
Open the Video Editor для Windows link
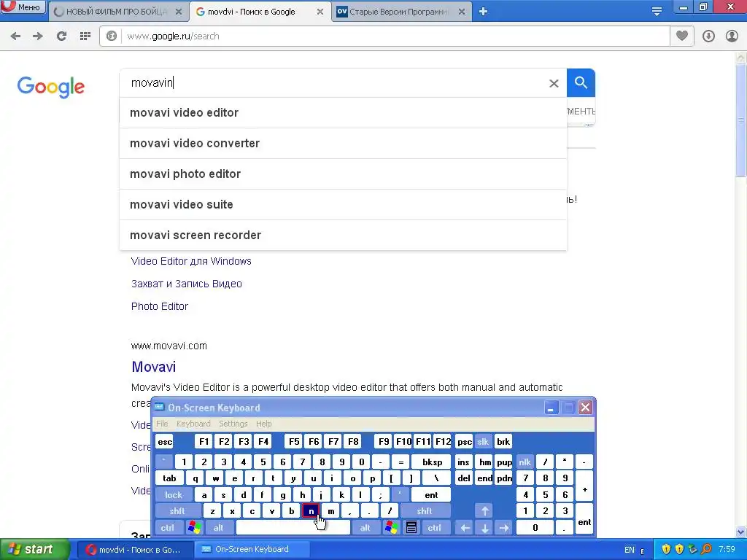coord(191,261)
